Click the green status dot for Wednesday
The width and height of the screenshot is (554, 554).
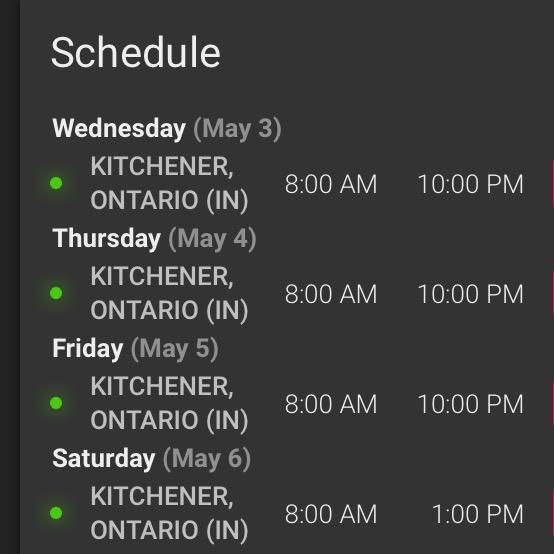56,183
